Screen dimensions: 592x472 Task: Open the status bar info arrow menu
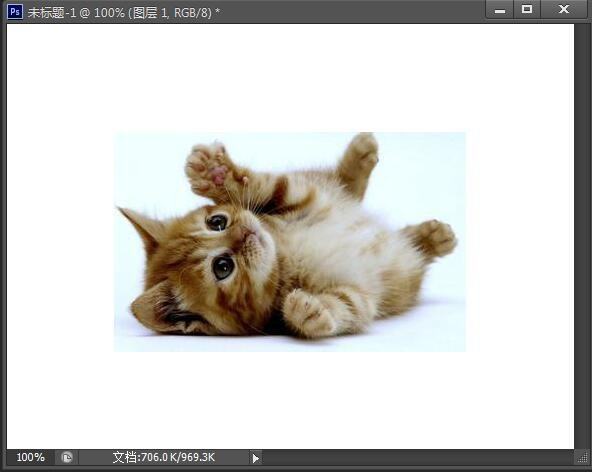pyautogui.click(x=256, y=458)
